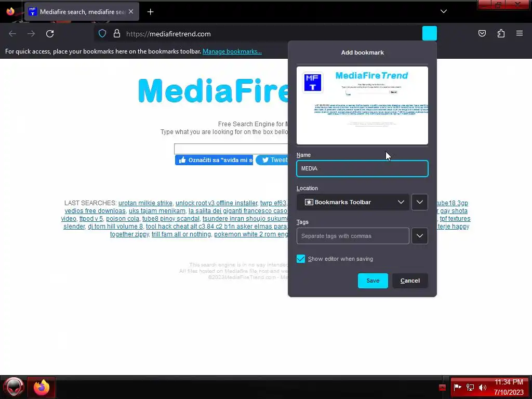532x399 pixels.
Task: Open the Extensions puzzle icon
Action: (501, 33)
